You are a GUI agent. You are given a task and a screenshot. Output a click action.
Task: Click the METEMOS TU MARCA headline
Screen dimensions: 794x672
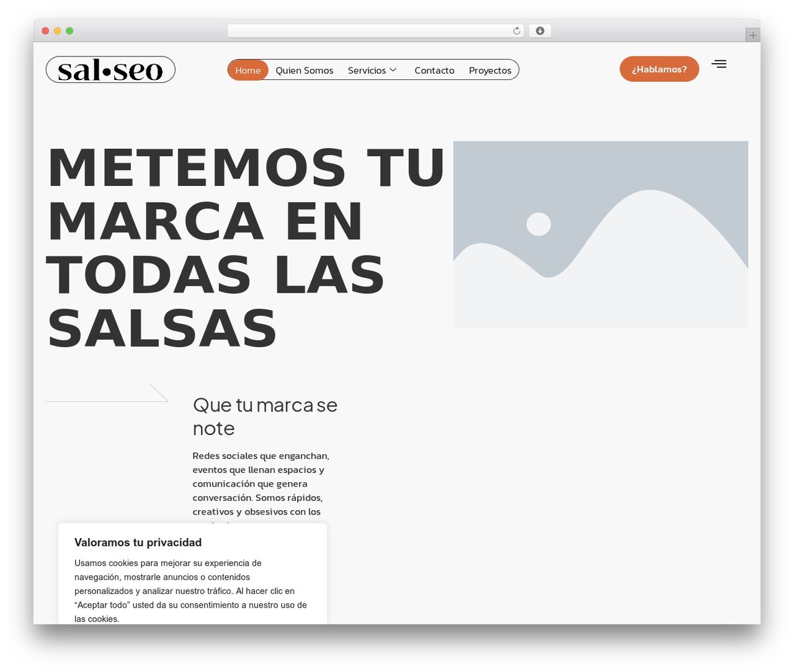[246, 247]
